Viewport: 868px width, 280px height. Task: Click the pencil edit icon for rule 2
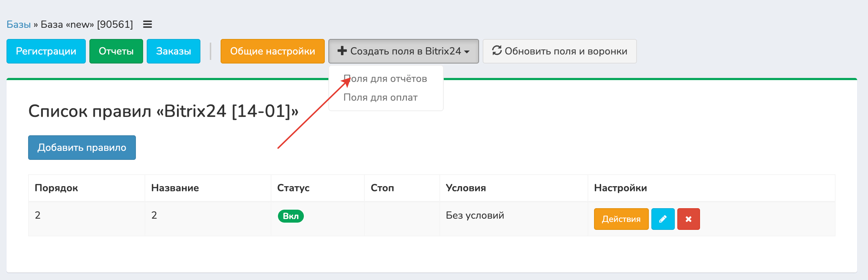tap(663, 219)
